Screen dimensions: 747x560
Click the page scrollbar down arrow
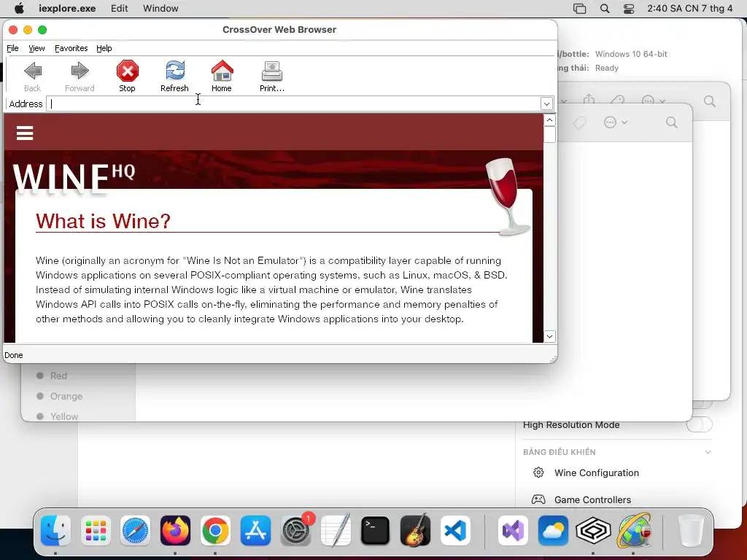click(549, 336)
